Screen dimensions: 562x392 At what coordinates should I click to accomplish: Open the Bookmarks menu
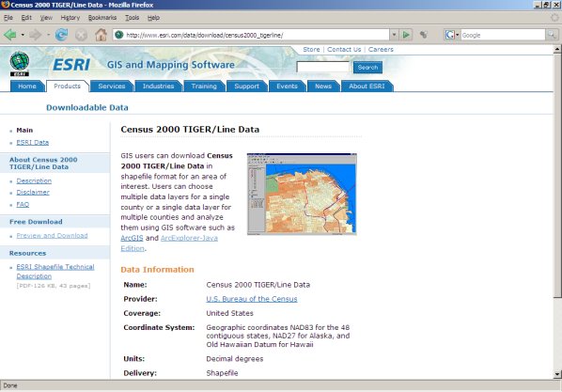(102, 18)
